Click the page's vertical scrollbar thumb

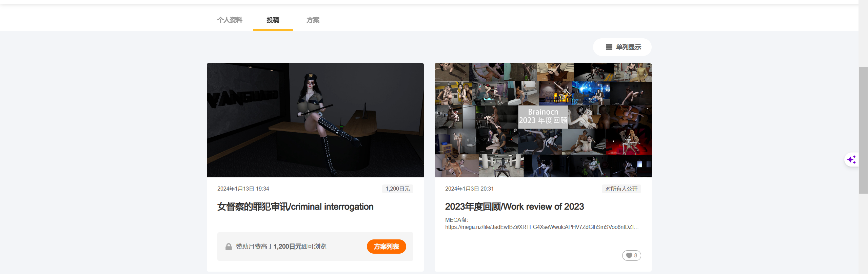click(863, 130)
